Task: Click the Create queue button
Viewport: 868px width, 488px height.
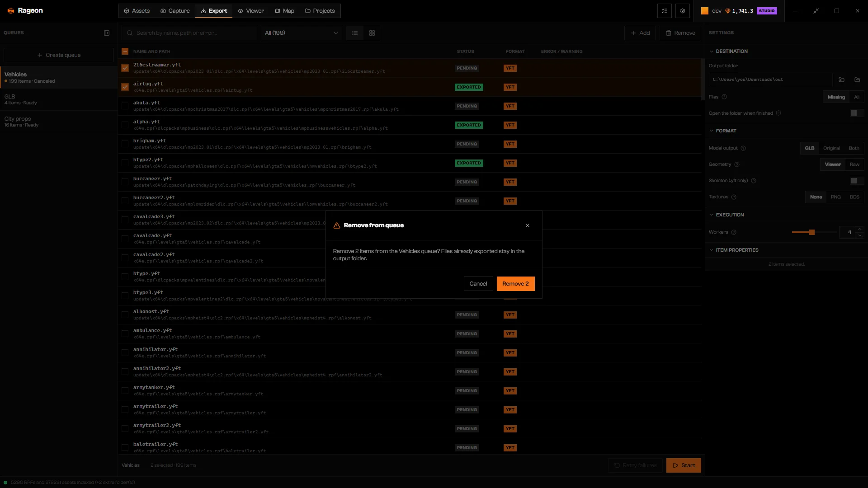Action: [x=59, y=55]
